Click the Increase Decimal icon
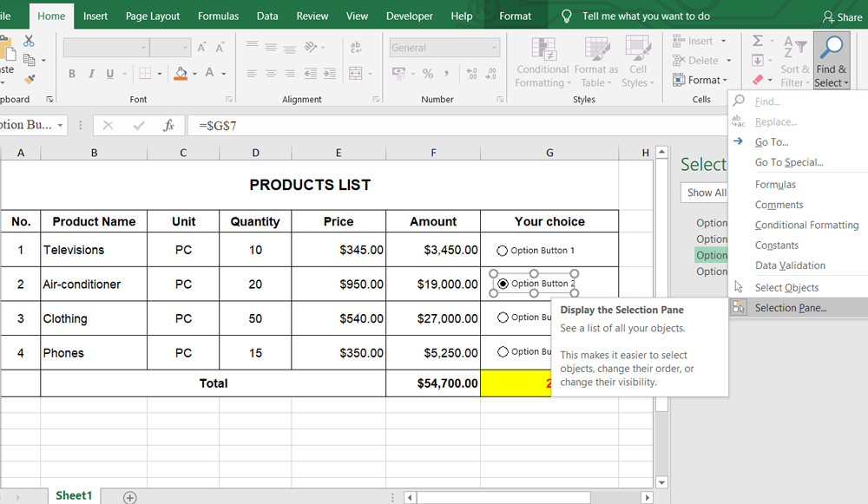The width and height of the screenshot is (868, 504). [x=471, y=74]
